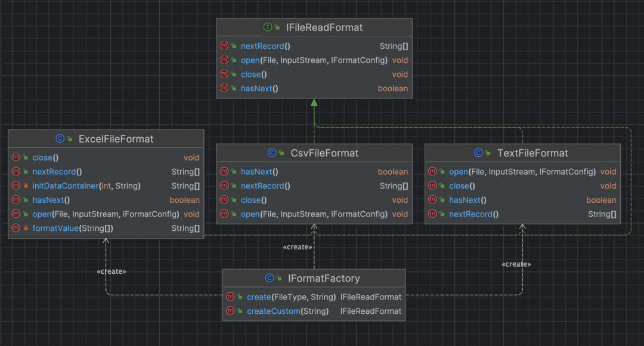Screen dimensions: 644x346
Task: Select the CsvFileFormat class header title
Action: (x=324, y=153)
